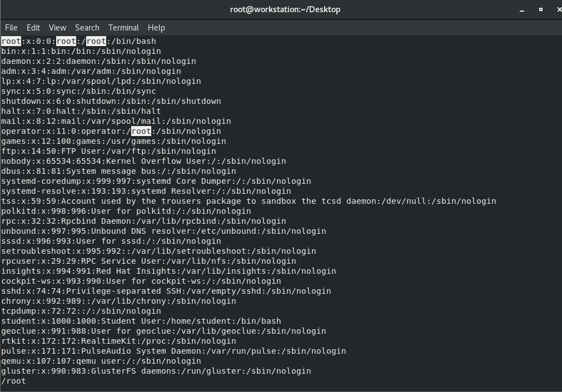Click the geoclue:x:991:988 line
562x392 pixels.
[x=164, y=331]
